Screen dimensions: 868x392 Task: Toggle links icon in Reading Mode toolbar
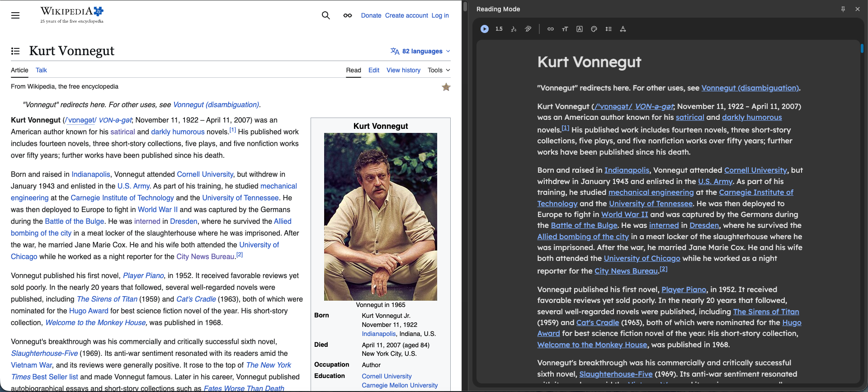pyautogui.click(x=551, y=29)
